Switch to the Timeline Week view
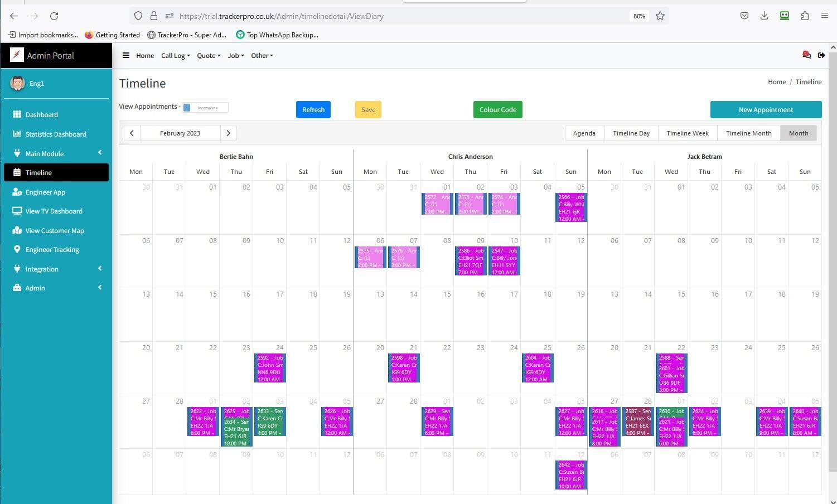Image resolution: width=837 pixels, height=504 pixels. (x=687, y=133)
